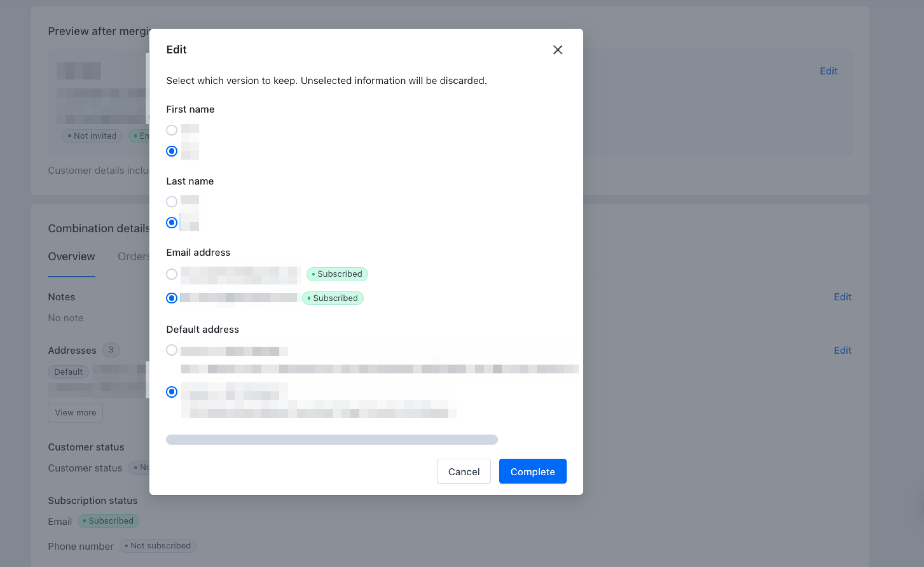Select the first Email address radio option
Image resolution: width=924 pixels, height=567 pixels.
[x=172, y=274]
